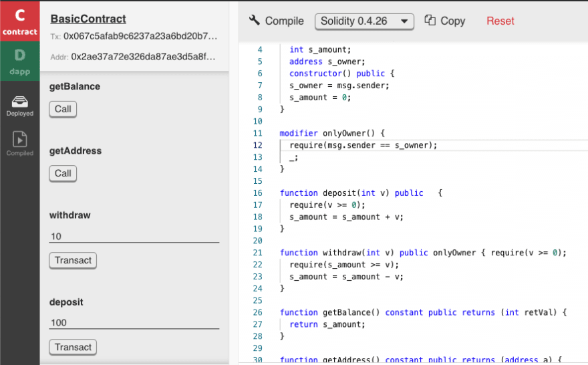
Task: Click the red Reset link
Action: tap(500, 21)
